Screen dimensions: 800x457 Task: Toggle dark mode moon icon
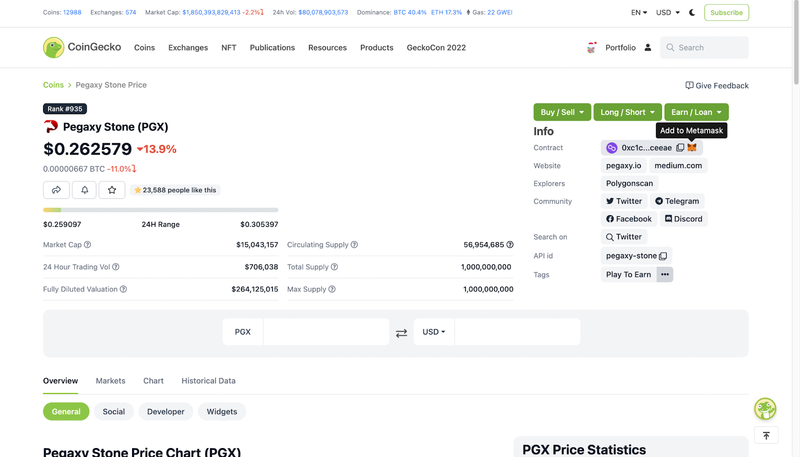point(692,12)
